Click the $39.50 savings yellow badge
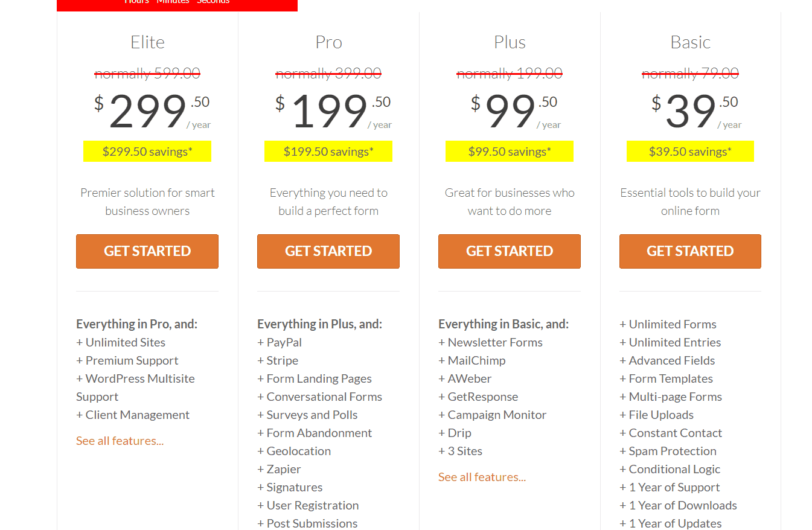 coord(690,152)
